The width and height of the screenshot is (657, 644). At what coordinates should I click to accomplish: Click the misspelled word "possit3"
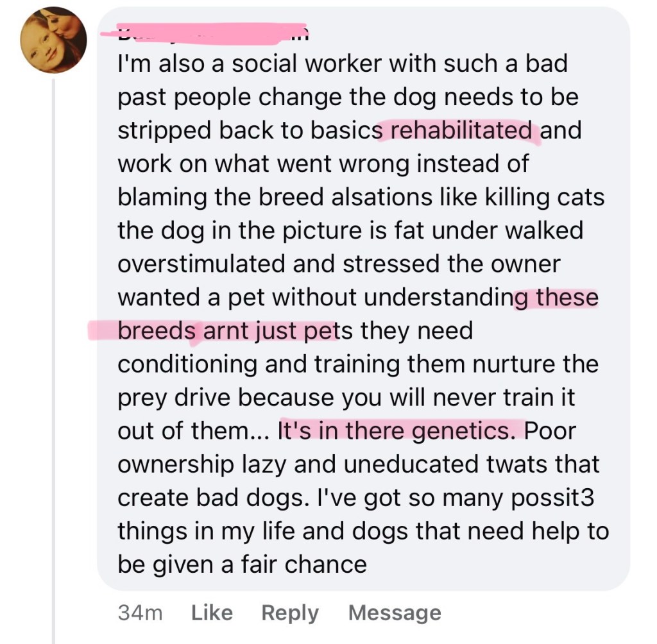coord(554,497)
